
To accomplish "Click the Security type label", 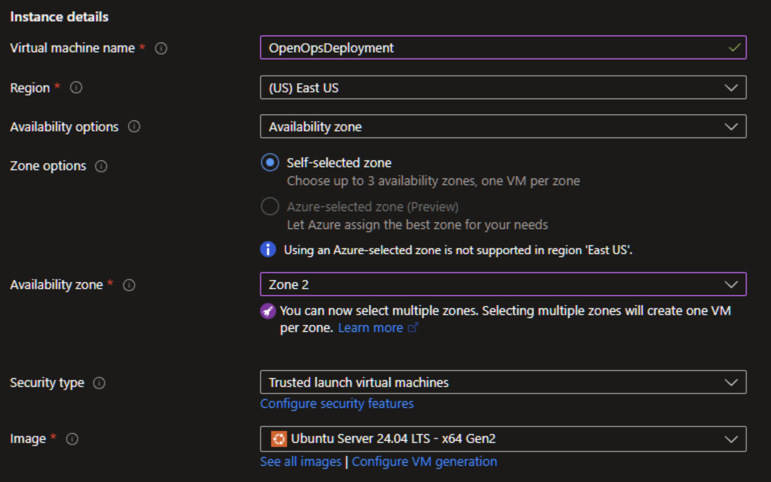I will pyautogui.click(x=47, y=383).
